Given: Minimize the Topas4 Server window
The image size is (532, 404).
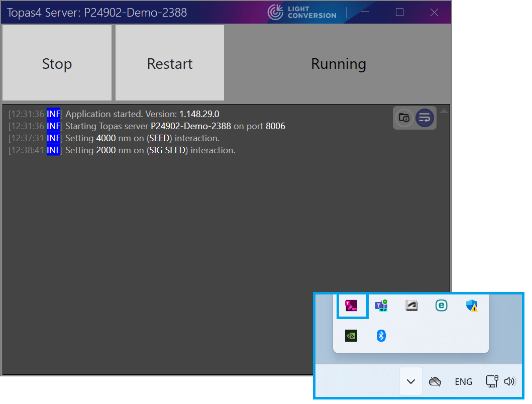Looking at the screenshot, I should tap(365, 13).
